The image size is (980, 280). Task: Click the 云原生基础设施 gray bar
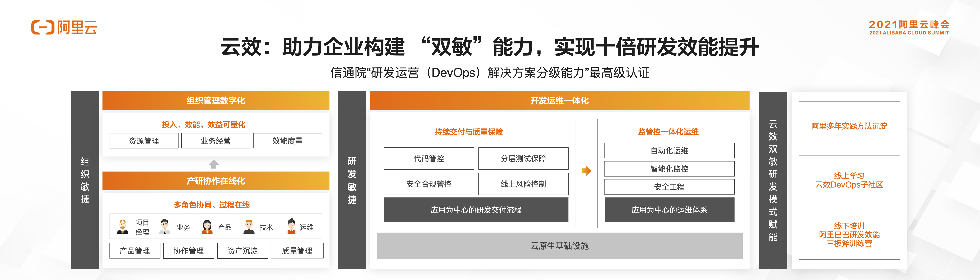tap(559, 246)
